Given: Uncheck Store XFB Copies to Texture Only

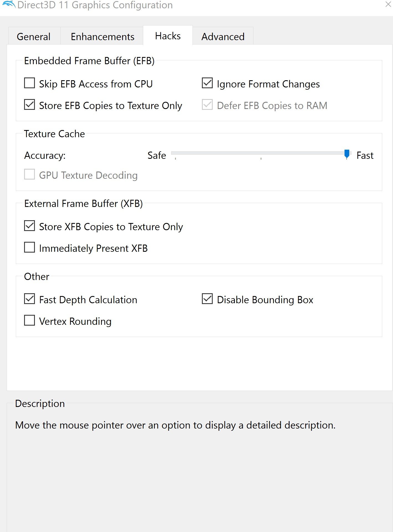Looking at the screenshot, I should (x=30, y=226).
